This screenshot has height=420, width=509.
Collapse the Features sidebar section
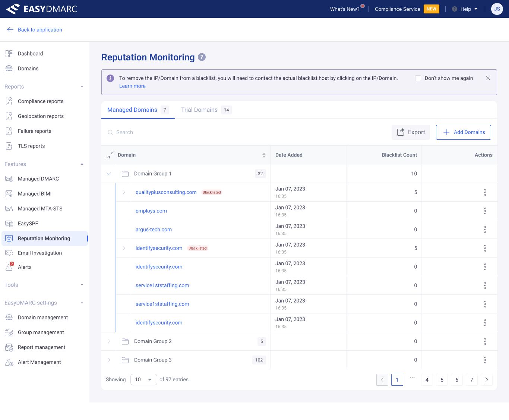[82, 164]
